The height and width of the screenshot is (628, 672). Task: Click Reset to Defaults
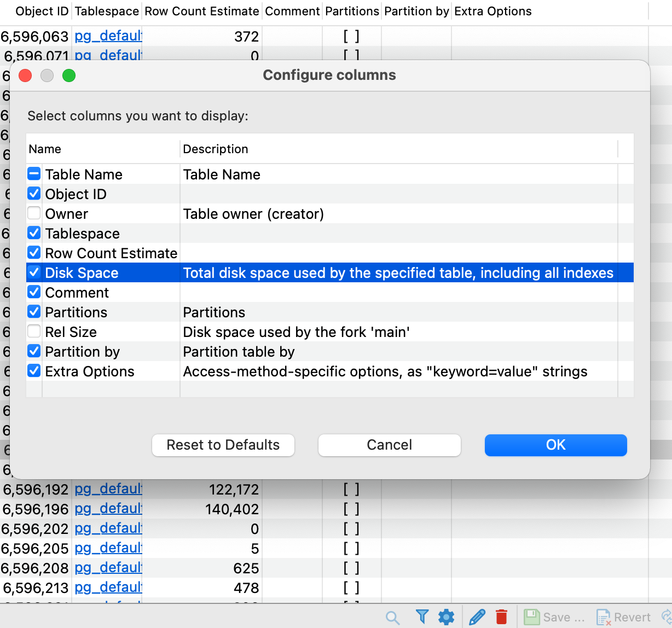223,445
